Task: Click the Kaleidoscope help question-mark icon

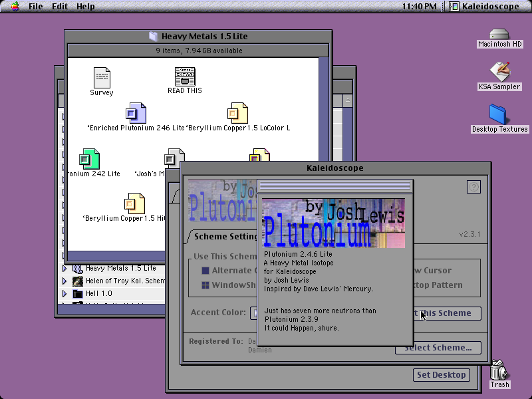Action: (473, 187)
